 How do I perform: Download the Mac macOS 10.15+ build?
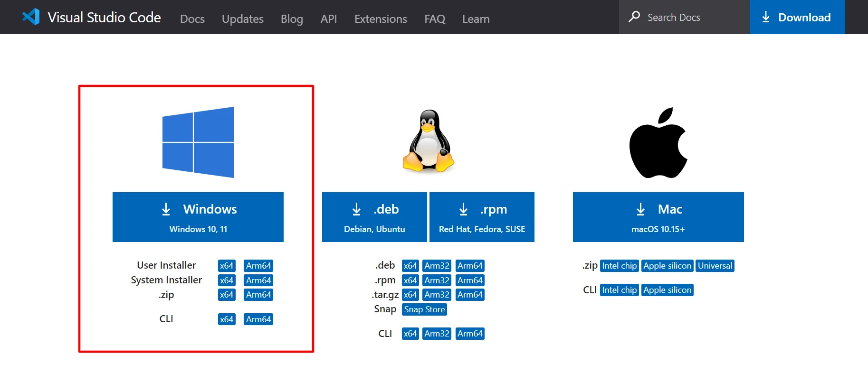[x=658, y=217]
